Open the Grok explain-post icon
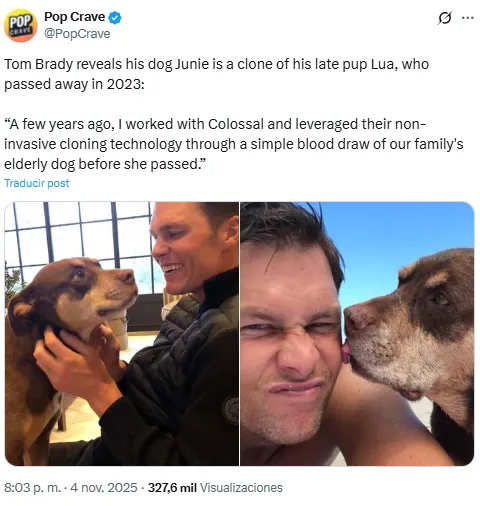 point(445,18)
